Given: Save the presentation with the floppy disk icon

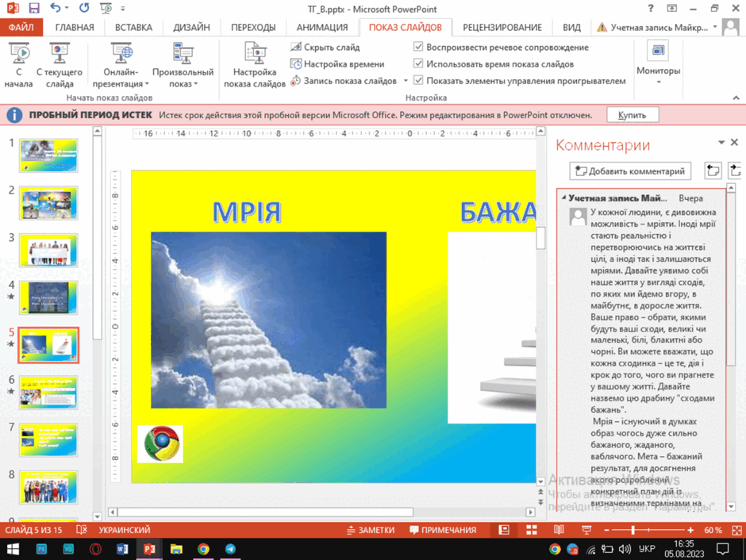Looking at the screenshot, I should pyautogui.click(x=34, y=8).
